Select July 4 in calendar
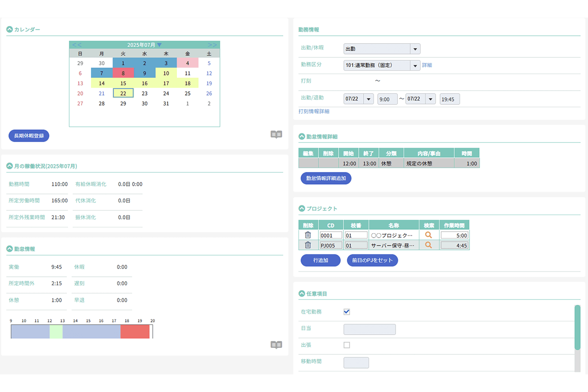588x392 pixels. click(x=188, y=63)
